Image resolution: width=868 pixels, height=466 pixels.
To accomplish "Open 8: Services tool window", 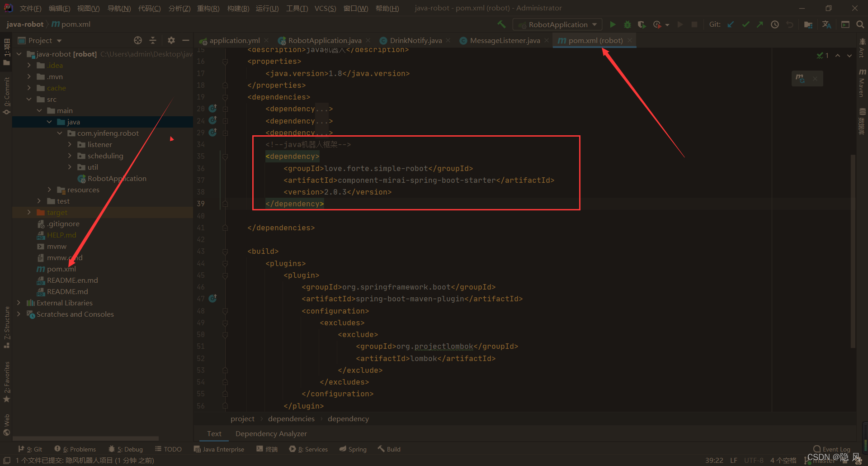I will [x=308, y=449].
